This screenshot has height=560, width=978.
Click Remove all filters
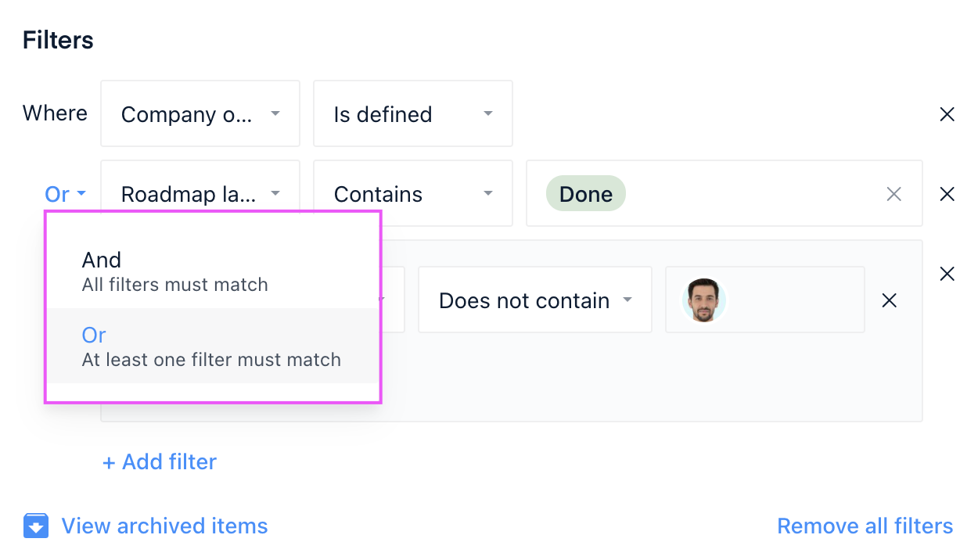pos(865,526)
